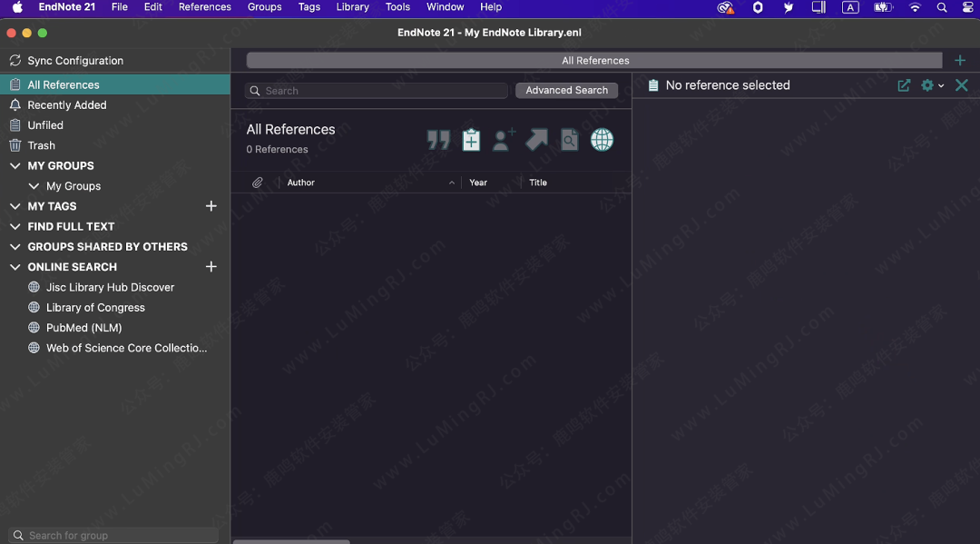This screenshot has height=544, width=980.
Task: Click the share library person icon
Action: tap(504, 140)
